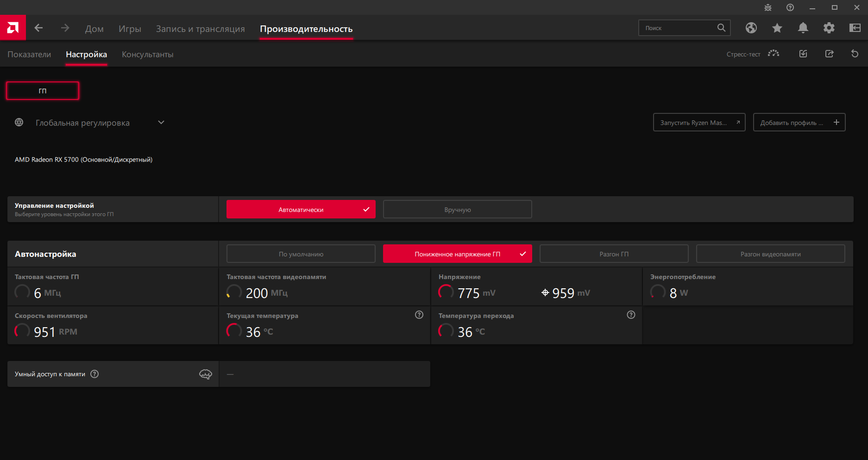Open help for Текущая температура
This screenshot has height=460, width=868.
point(419,315)
